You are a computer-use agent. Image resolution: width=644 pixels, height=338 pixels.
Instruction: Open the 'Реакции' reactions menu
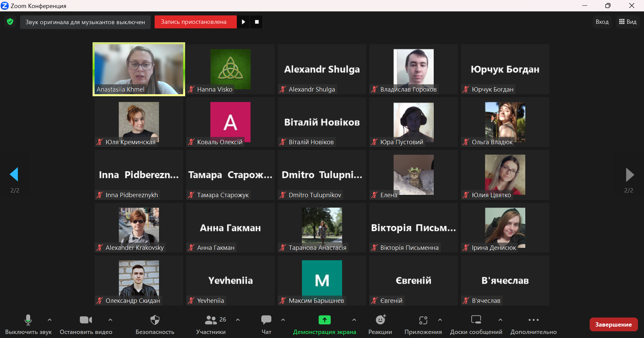click(380, 325)
